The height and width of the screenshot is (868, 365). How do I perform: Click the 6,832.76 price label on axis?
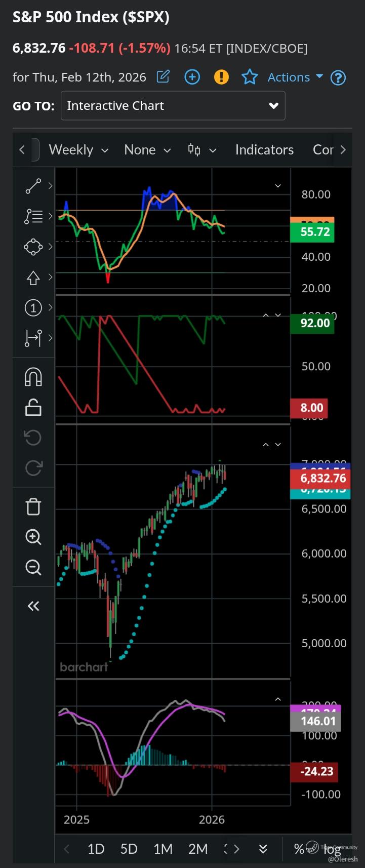(321, 479)
